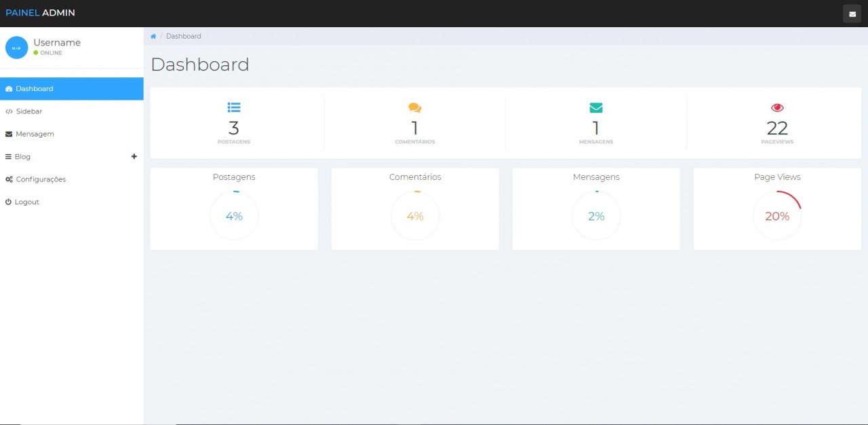The height and width of the screenshot is (425, 868).
Task: Open Configurações settings page
Action: click(x=40, y=180)
